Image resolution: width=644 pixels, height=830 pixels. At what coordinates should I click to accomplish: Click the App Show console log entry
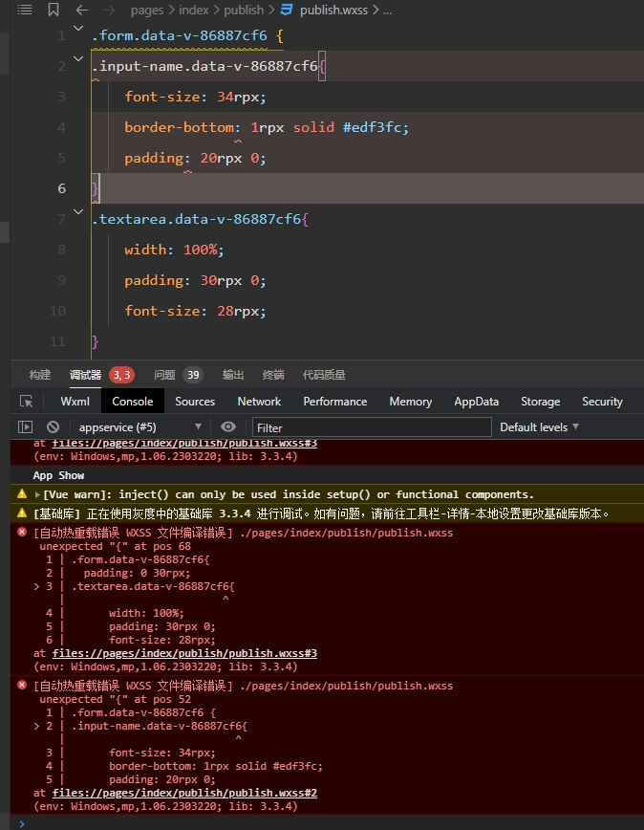click(x=58, y=475)
